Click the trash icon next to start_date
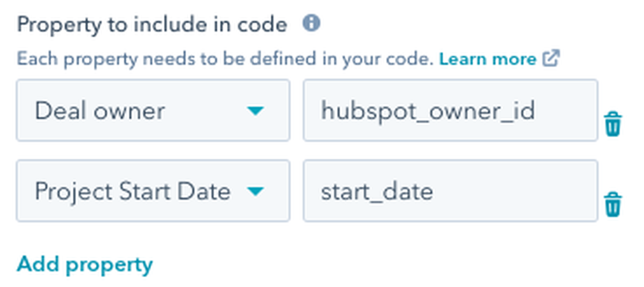 pyautogui.click(x=613, y=204)
